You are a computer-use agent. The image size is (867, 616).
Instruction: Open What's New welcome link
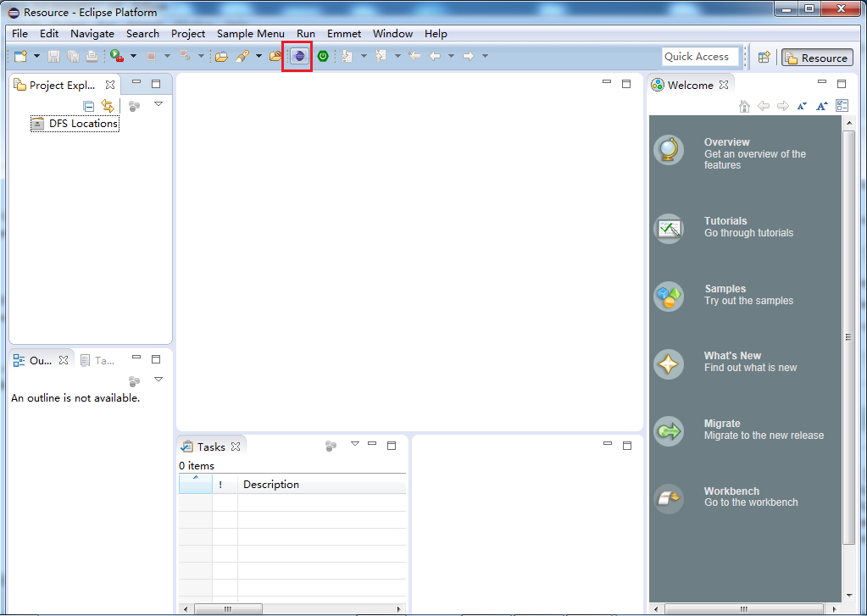(x=732, y=356)
